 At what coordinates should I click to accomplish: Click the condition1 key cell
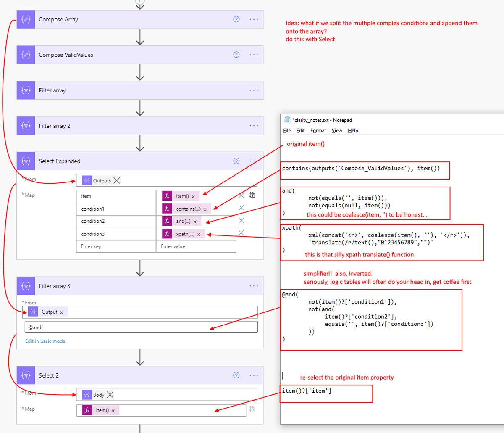[116, 209]
